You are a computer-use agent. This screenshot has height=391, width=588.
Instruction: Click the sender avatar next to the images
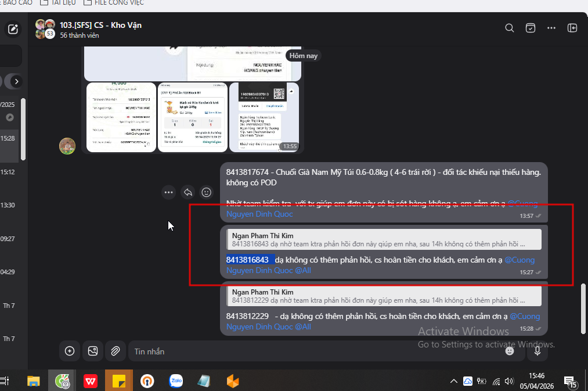pyautogui.click(x=67, y=146)
